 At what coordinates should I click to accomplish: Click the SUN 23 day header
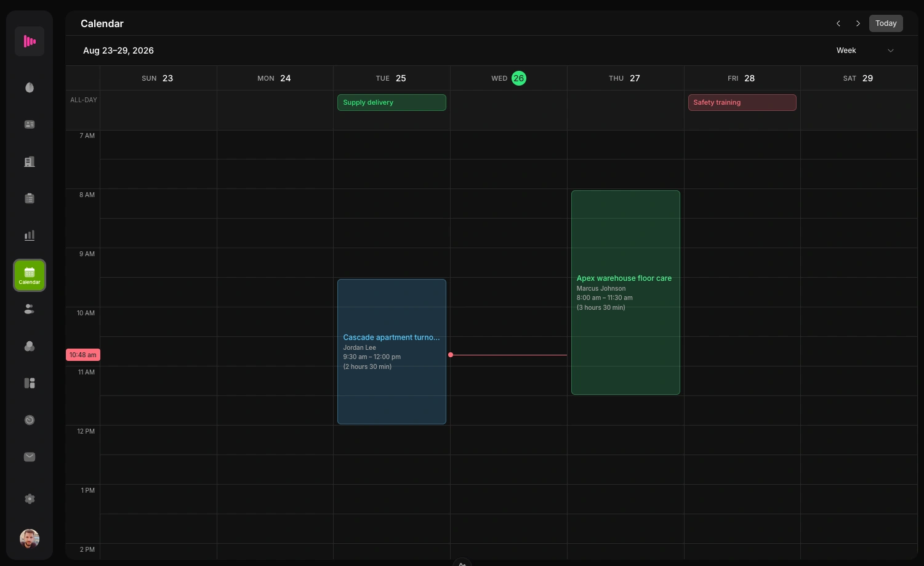click(x=158, y=78)
